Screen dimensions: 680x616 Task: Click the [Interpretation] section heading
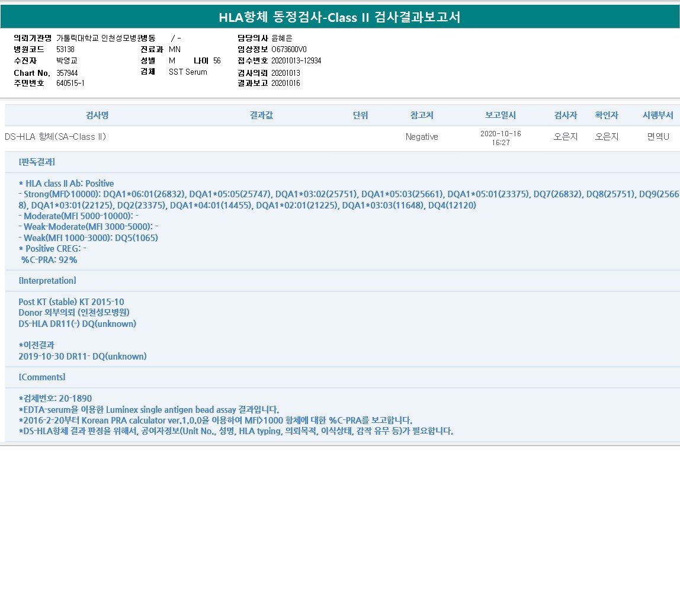pyautogui.click(x=47, y=281)
